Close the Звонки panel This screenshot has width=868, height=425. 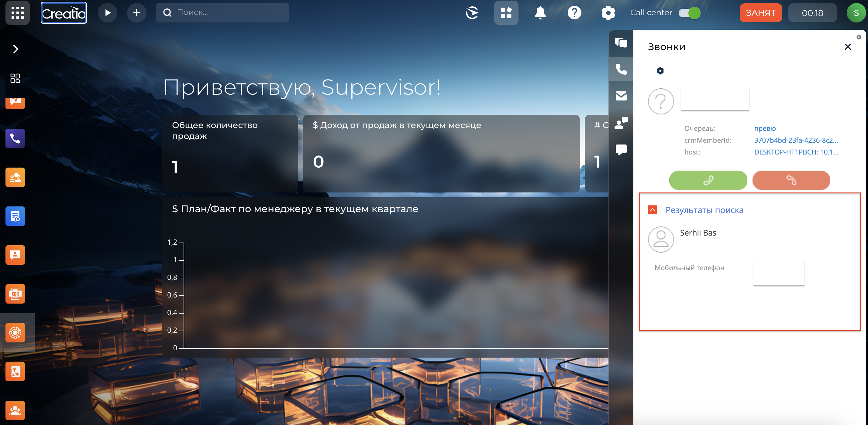(x=848, y=47)
